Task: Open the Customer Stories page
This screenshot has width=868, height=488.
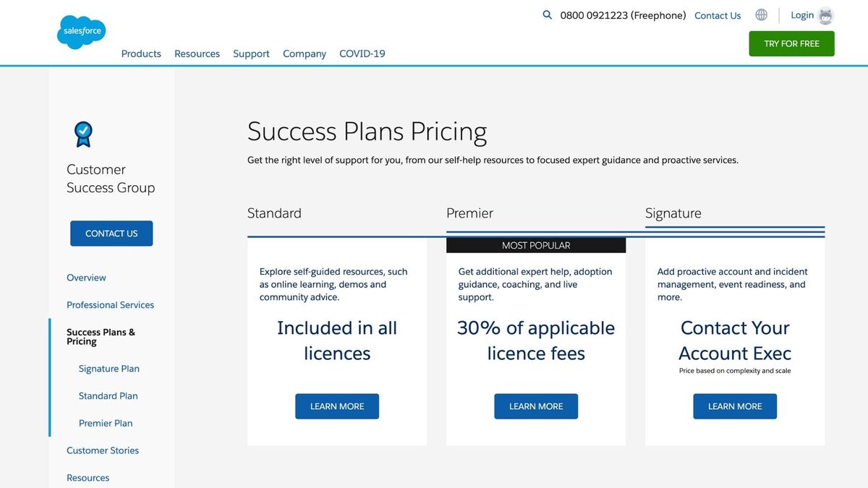Action: pos(103,450)
